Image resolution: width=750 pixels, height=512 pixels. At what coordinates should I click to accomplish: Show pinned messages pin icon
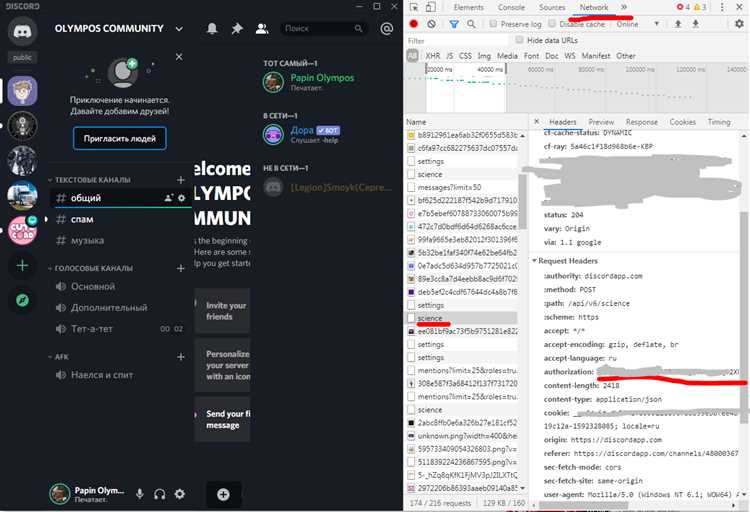(237, 29)
